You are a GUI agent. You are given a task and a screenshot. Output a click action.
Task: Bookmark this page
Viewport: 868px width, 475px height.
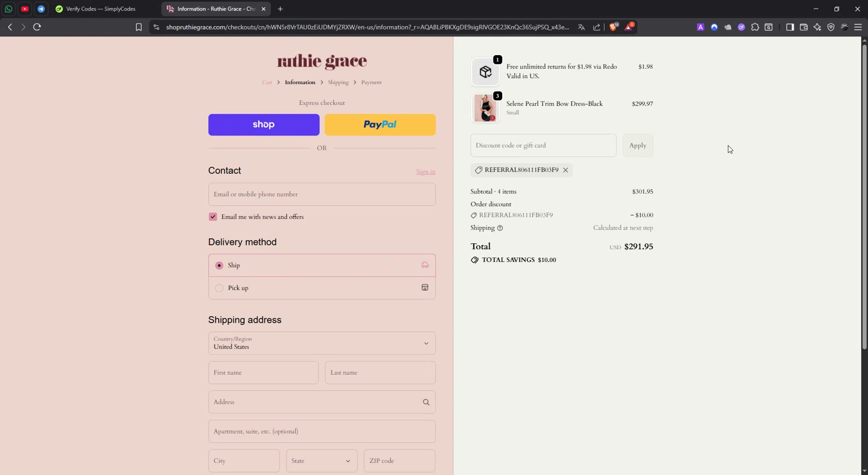pos(138,27)
